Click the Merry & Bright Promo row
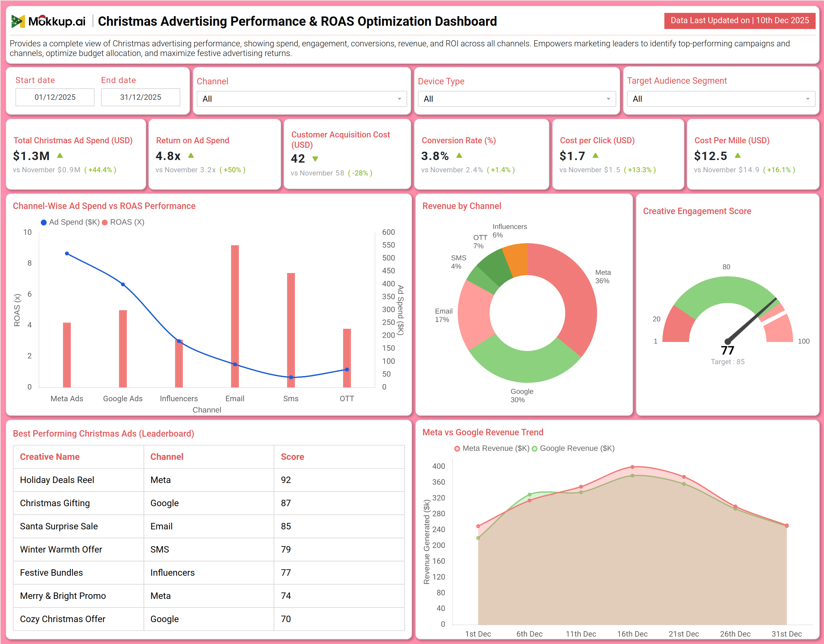Screen dimensions: 824x644 click(209, 596)
